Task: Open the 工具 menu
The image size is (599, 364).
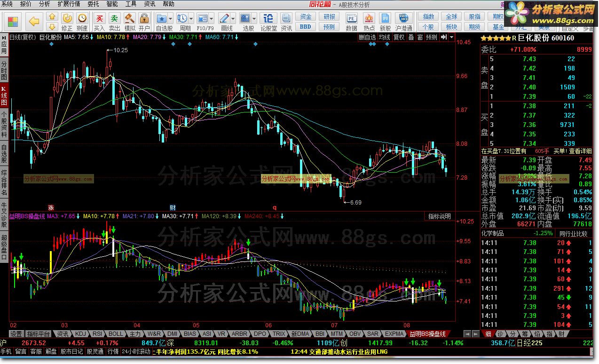Action: (131, 4)
